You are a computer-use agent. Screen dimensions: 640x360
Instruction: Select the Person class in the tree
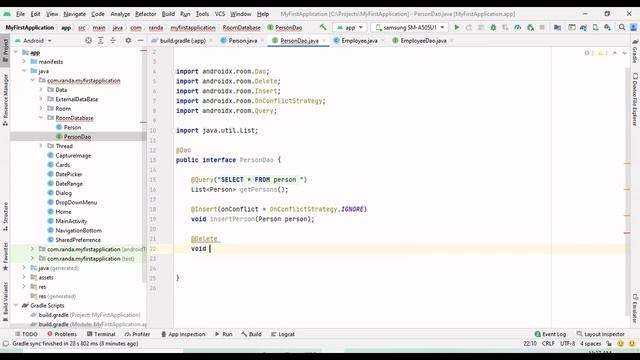[x=72, y=127]
